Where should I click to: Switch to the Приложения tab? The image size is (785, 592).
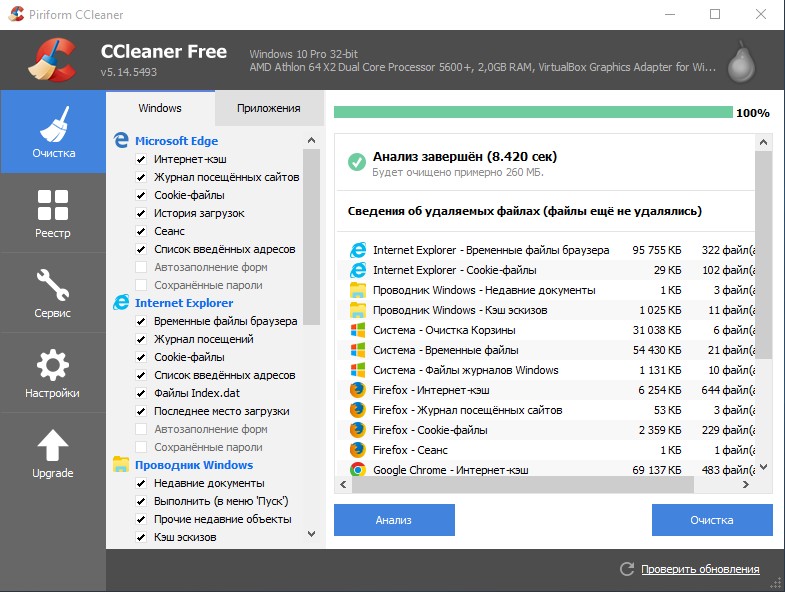(269, 108)
